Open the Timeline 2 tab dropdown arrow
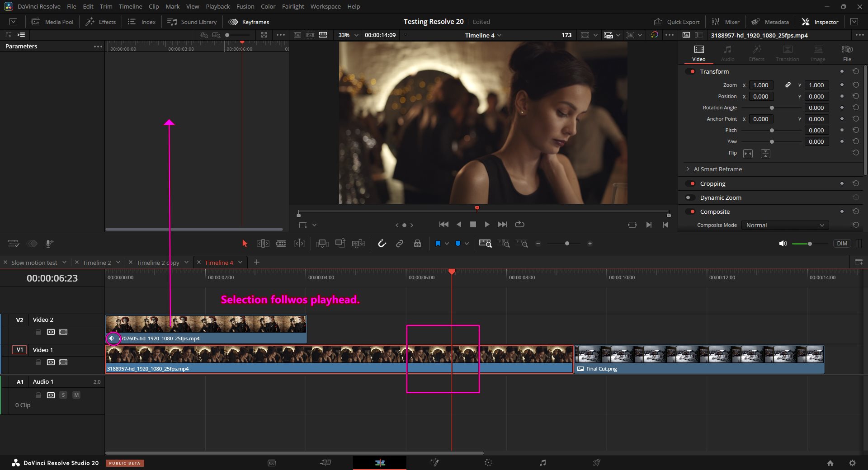 (118, 262)
